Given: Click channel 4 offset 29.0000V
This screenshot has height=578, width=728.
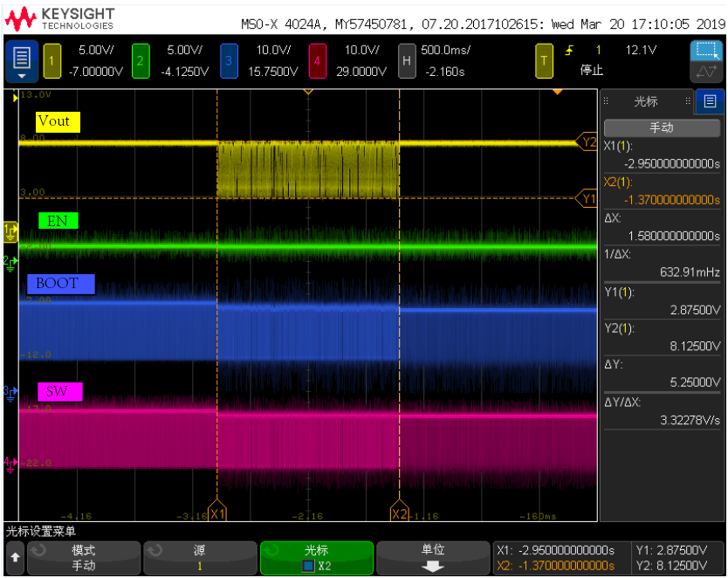Looking at the screenshot, I should click(x=361, y=72).
